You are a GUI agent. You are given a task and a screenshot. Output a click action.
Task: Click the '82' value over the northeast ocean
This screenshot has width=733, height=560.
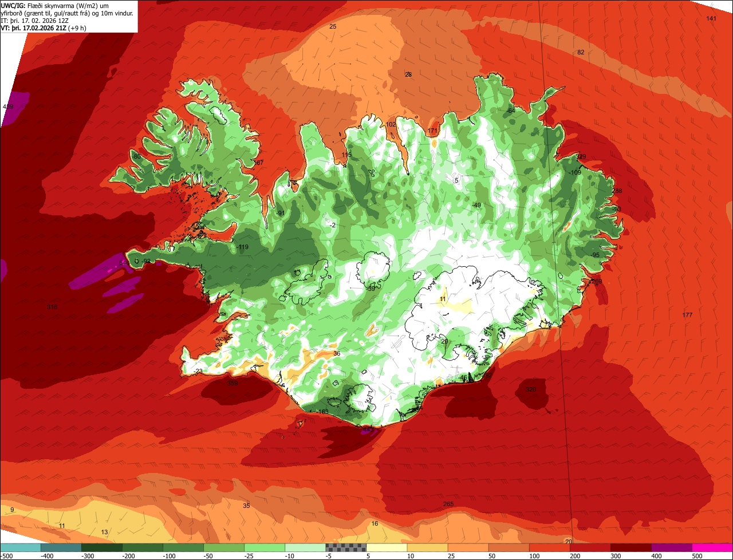click(581, 52)
